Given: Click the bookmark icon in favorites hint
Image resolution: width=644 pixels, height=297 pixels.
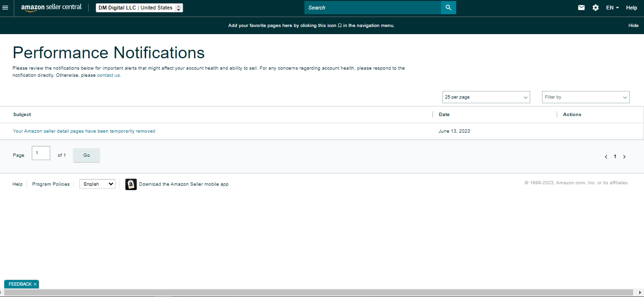Looking at the screenshot, I should [x=340, y=26].
